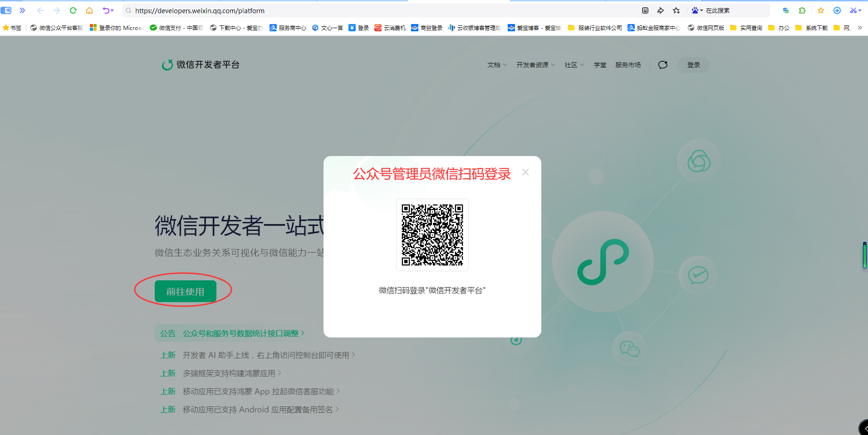Open the 服装行业软件公司 bookmark folder
The image size is (868, 435).
[x=595, y=28]
